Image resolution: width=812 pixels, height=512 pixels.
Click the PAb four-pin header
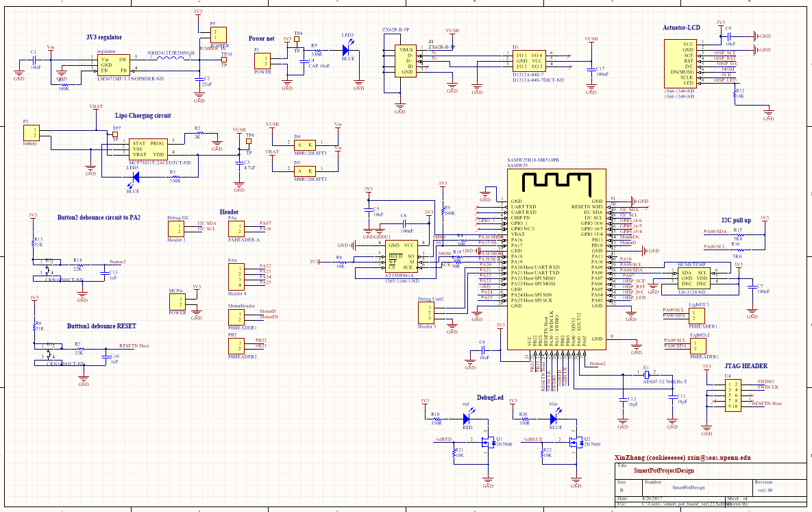pos(236,277)
